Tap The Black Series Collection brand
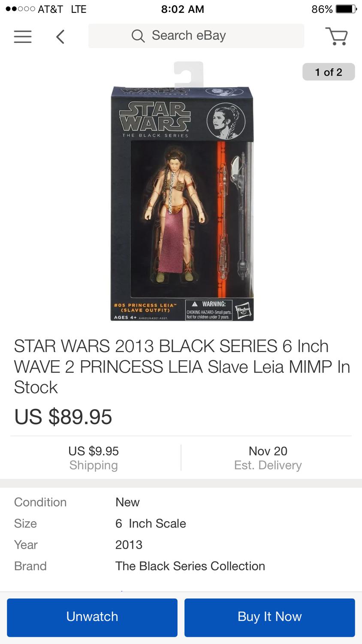This screenshot has width=362, height=644. pyautogui.click(x=190, y=566)
